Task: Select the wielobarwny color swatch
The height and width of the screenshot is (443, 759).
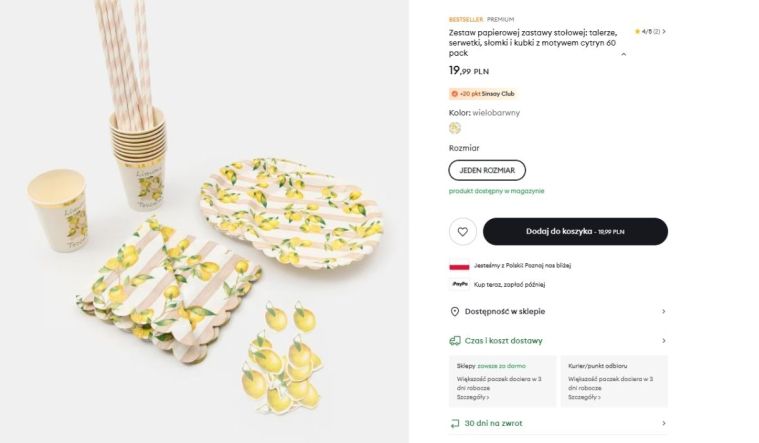Action: click(x=455, y=128)
